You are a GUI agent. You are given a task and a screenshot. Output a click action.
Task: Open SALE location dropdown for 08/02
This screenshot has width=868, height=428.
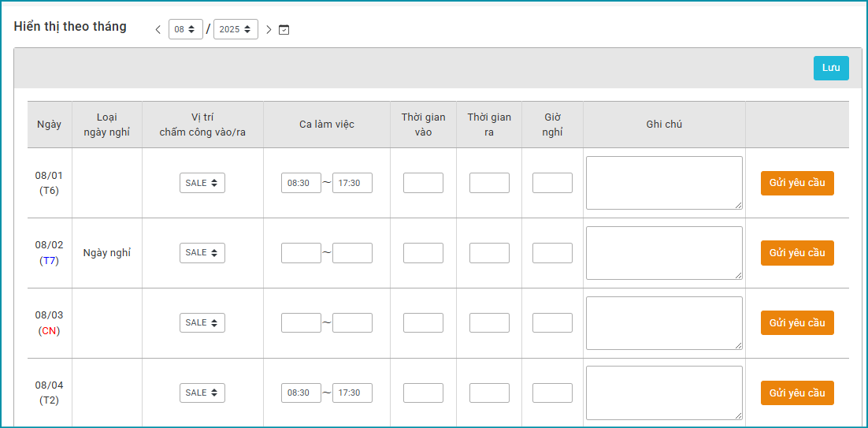(x=202, y=253)
